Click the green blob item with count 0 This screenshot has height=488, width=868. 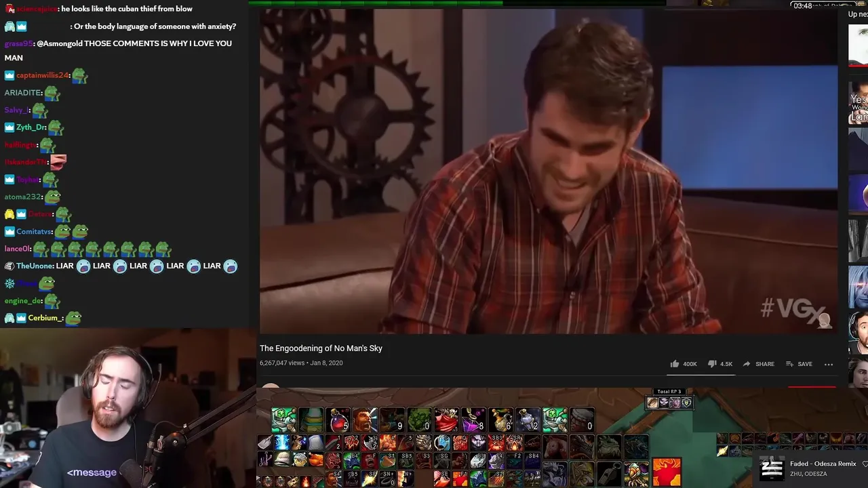420,420
